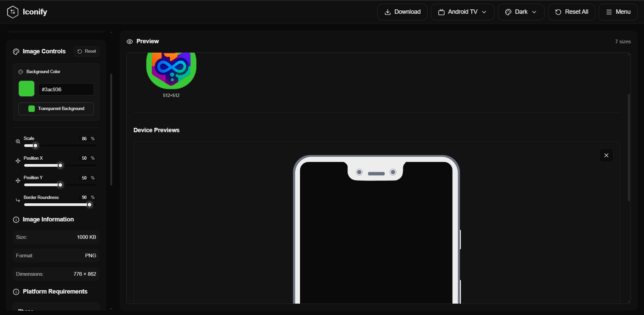The width and height of the screenshot is (644, 315).
Task: Click the Scale slider handle
Action: click(x=35, y=146)
